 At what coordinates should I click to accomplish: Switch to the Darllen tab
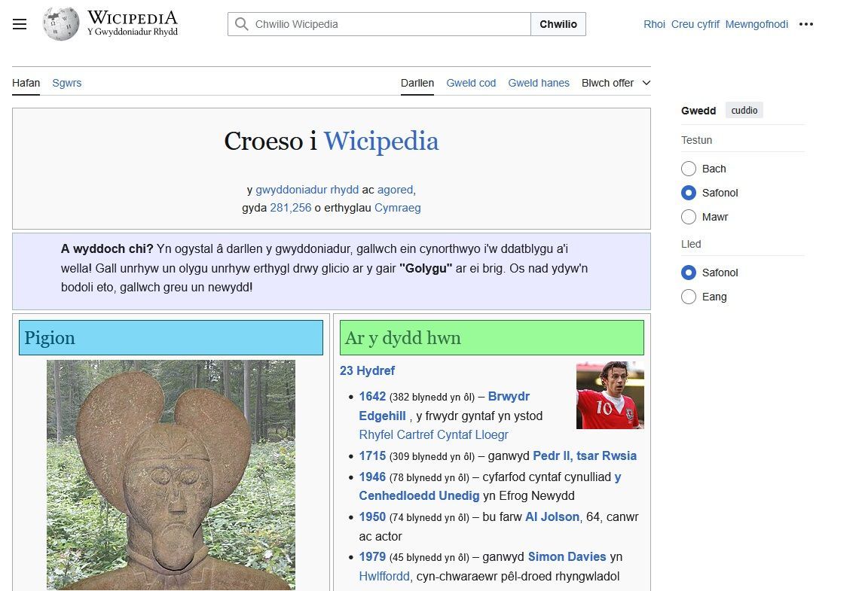tap(417, 83)
